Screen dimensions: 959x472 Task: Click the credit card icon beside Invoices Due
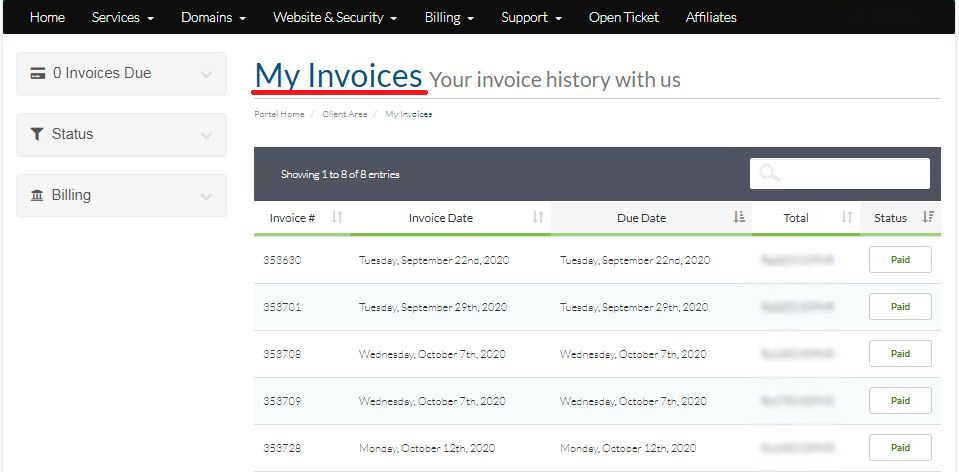pyautogui.click(x=38, y=73)
